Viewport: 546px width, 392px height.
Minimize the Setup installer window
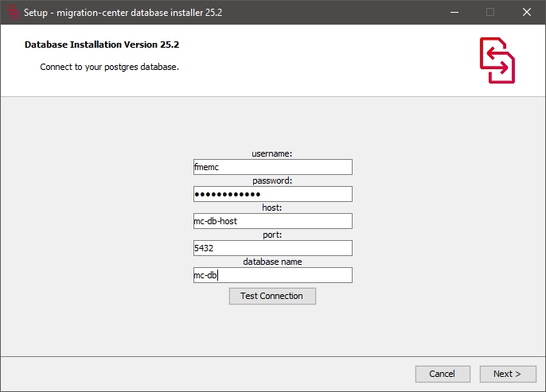(454, 12)
